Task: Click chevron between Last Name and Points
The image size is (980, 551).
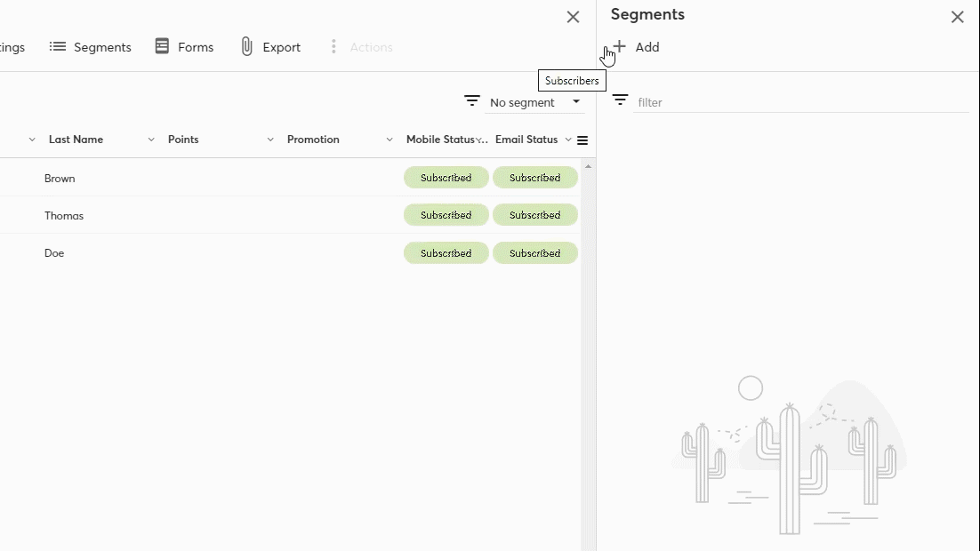Action: pos(151,140)
